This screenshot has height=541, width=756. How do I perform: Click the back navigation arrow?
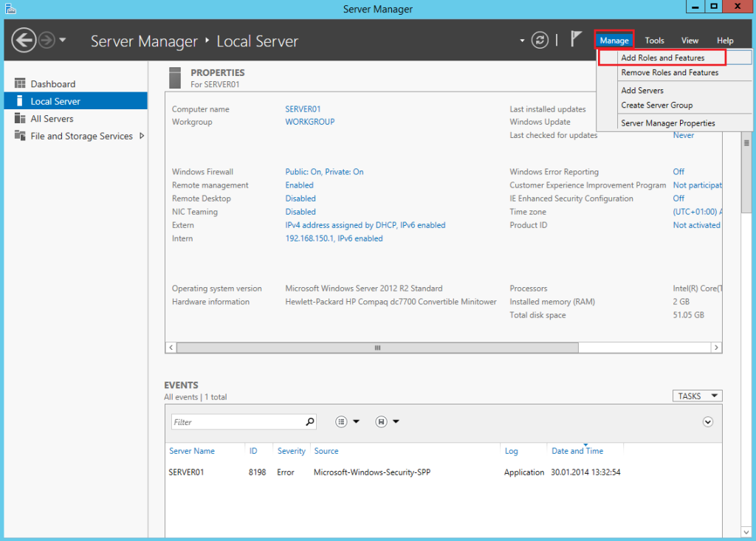pos(24,40)
